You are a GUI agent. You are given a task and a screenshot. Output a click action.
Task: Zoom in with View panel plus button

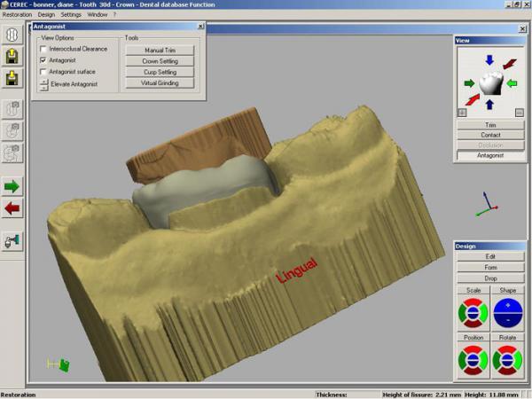tap(462, 113)
